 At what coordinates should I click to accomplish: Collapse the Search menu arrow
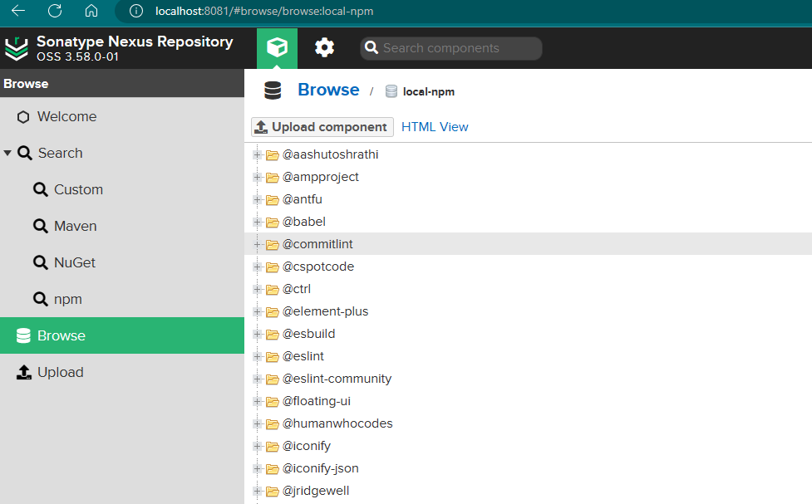pyautogui.click(x=7, y=153)
